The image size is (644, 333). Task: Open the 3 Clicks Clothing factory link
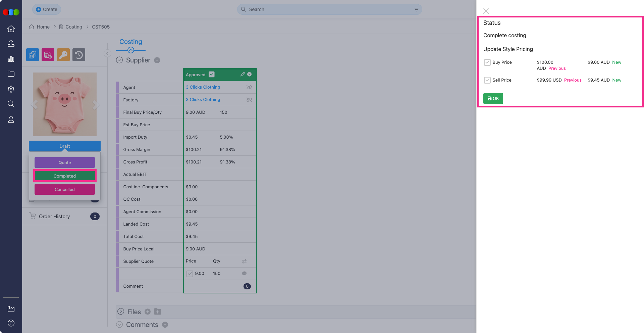203,100
